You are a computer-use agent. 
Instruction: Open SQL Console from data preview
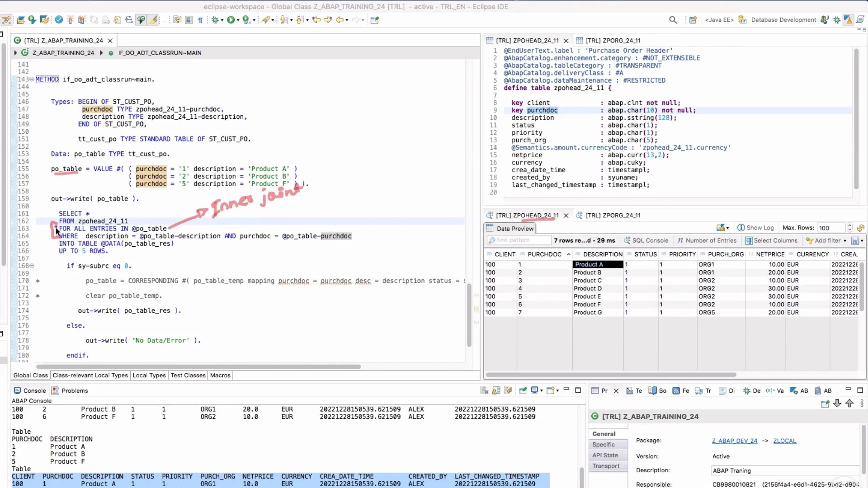(x=646, y=240)
